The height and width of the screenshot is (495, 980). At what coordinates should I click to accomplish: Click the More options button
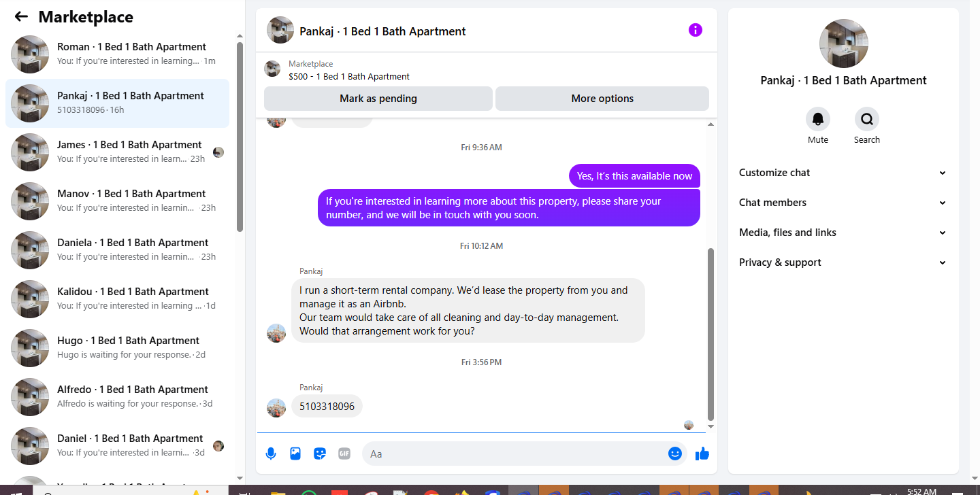(602, 99)
